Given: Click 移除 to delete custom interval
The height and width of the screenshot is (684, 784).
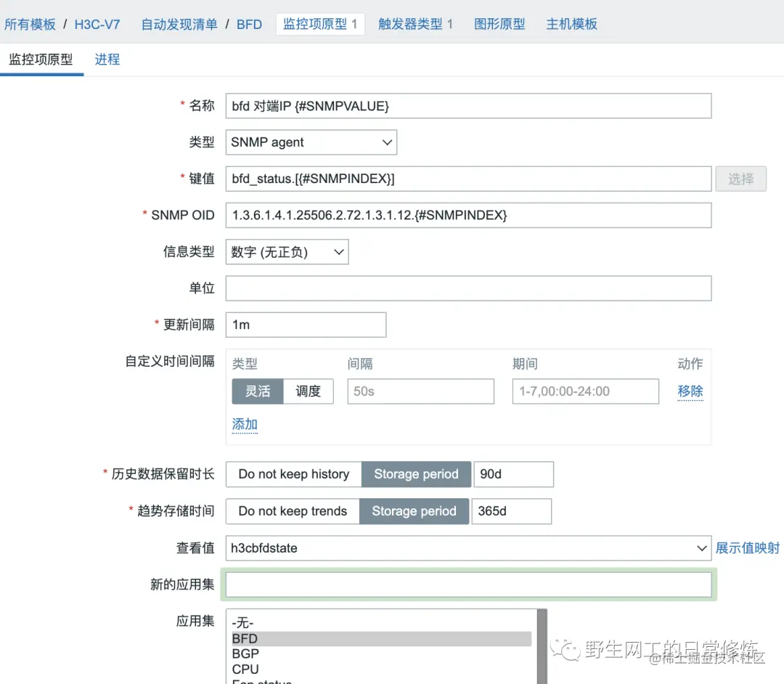Looking at the screenshot, I should pyautogui.click(x=690, y=391).
